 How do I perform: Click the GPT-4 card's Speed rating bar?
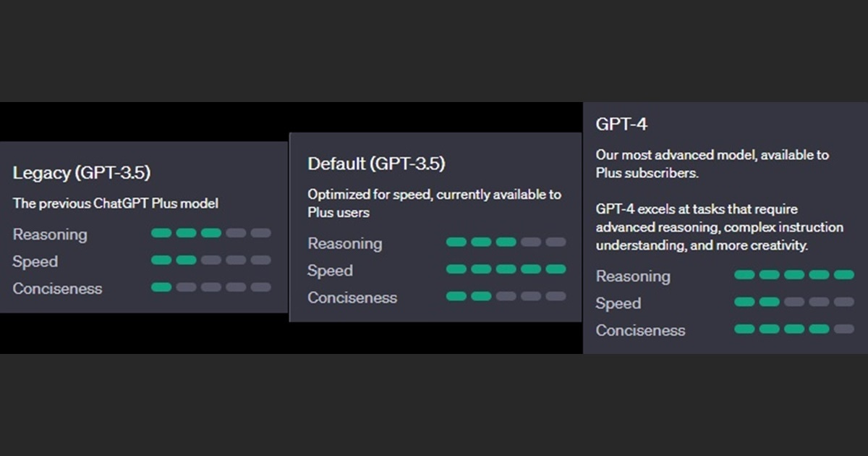pos(793,302)
